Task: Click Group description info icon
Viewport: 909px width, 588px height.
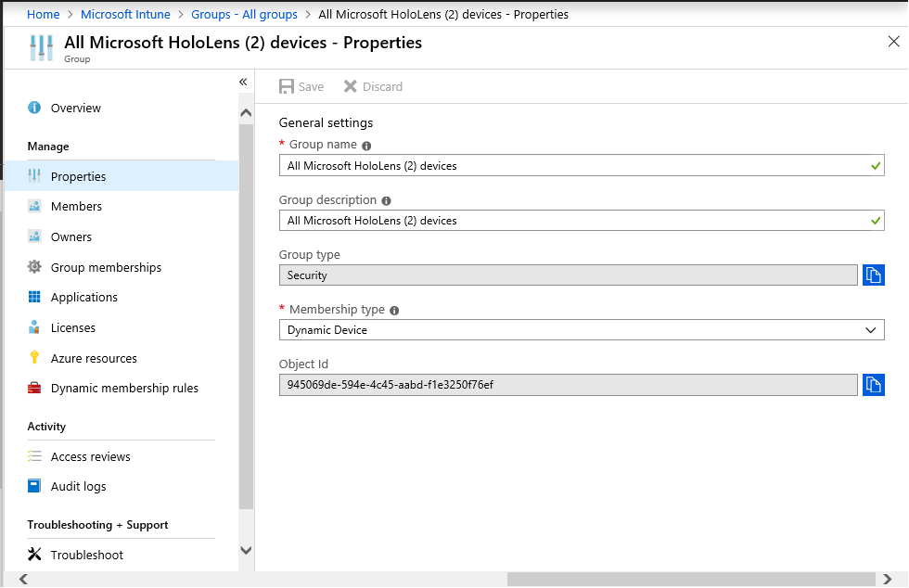Action: [386, 200]
